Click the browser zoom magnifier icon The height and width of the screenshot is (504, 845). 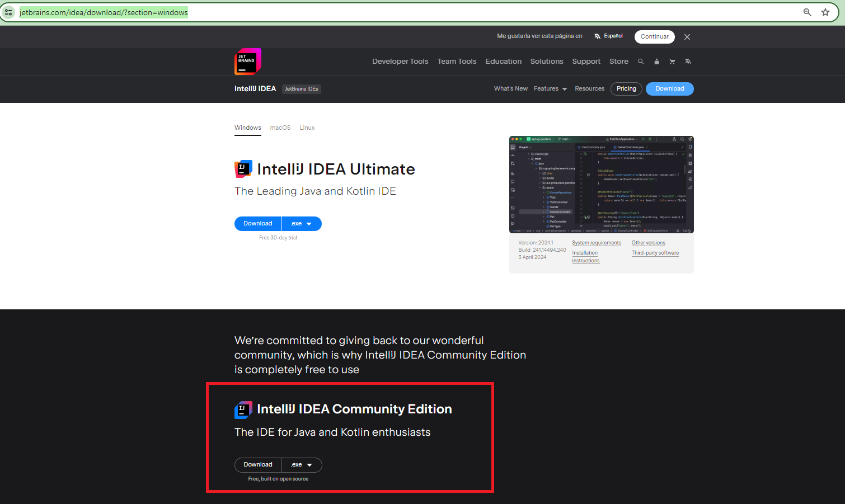[x=808, y=12]
